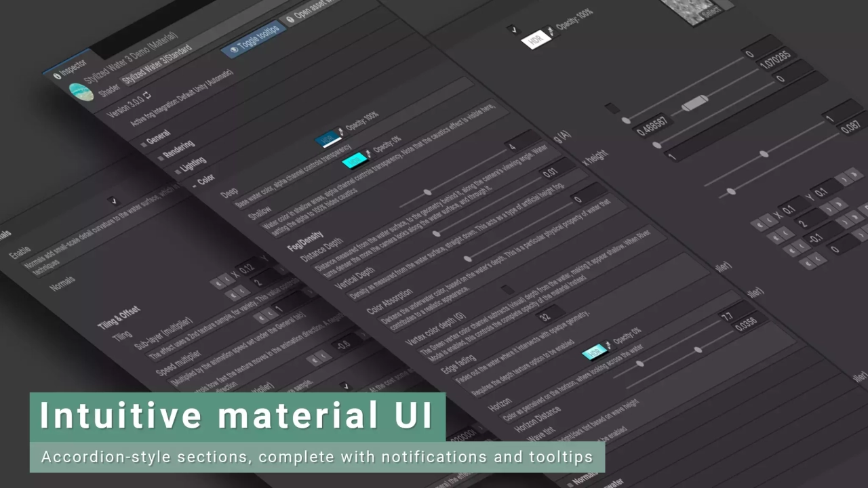Expand the General section
This screenshot has height=488, width=868.
click(x=158, y=136)
